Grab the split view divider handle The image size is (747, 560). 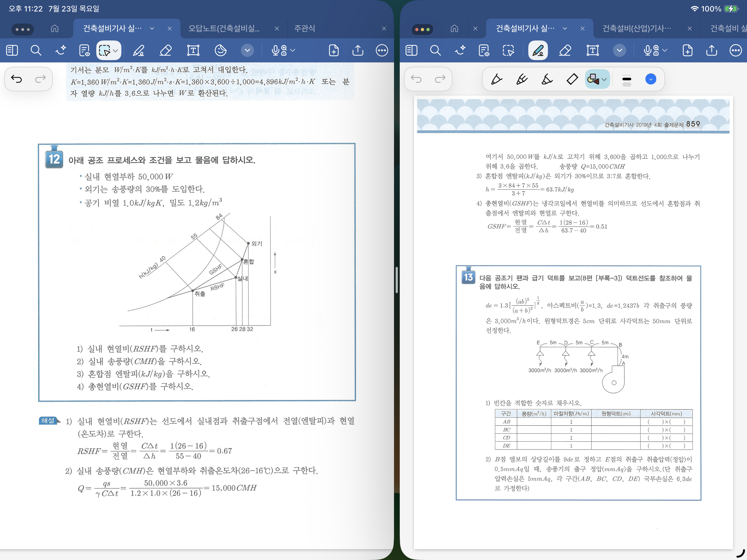[x=397, y=280]
